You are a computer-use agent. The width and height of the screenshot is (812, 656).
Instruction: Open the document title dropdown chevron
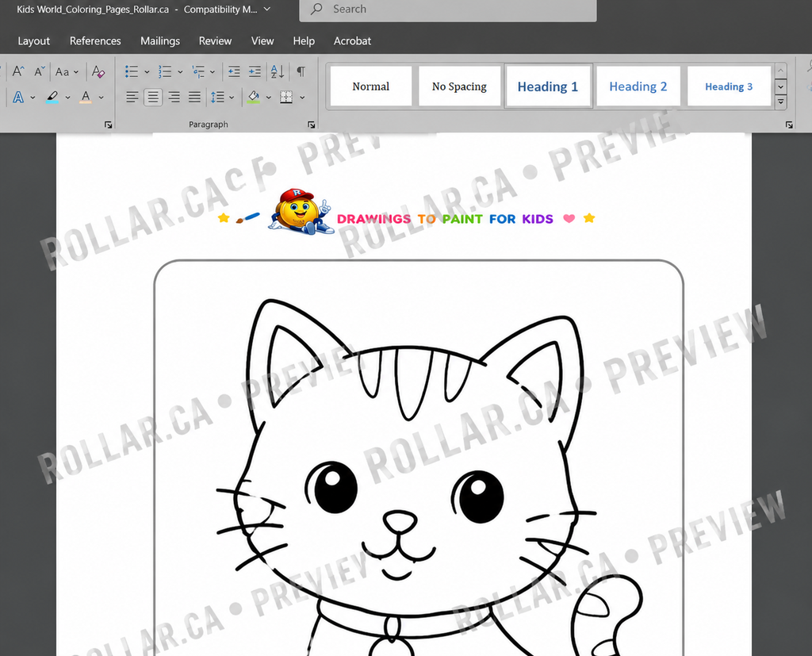(x=267, y=9)
